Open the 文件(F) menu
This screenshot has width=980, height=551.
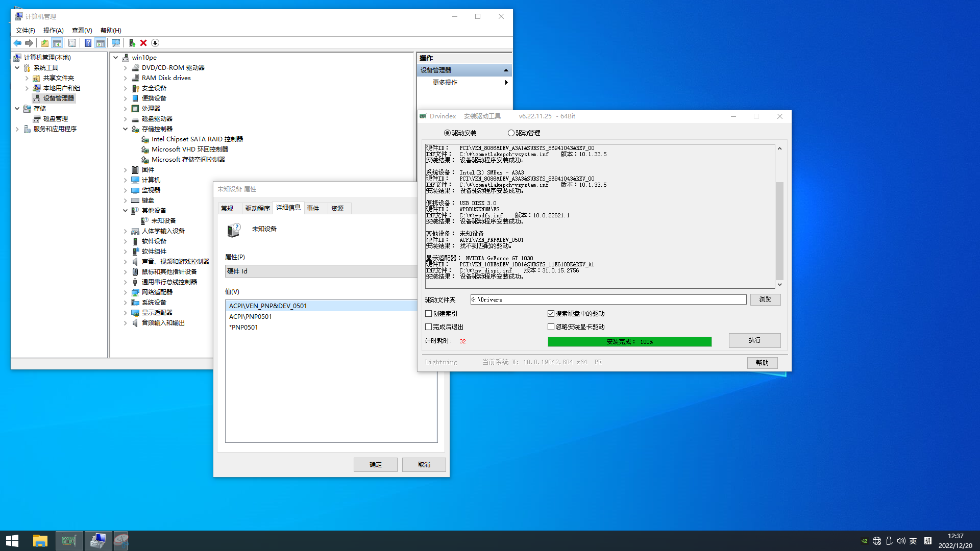tap(25, 31)
